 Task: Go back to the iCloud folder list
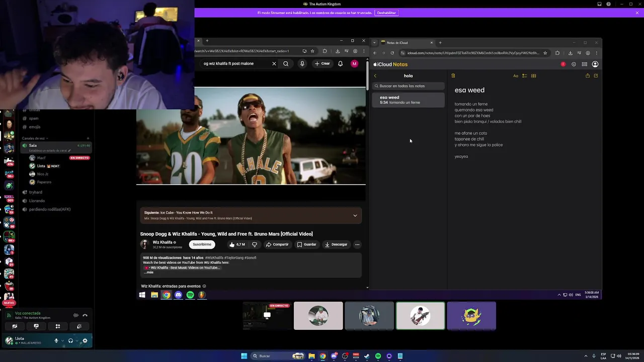(375, 76)
